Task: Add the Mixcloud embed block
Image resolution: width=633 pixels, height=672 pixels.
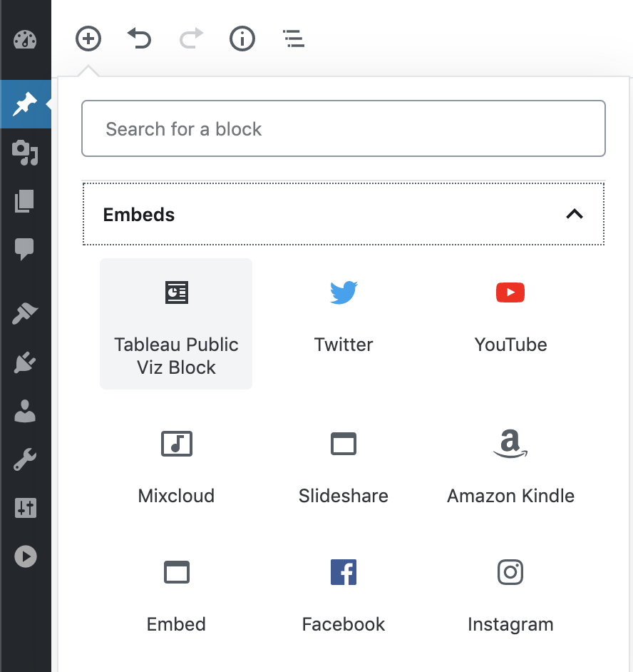Action: coord(176,467)
